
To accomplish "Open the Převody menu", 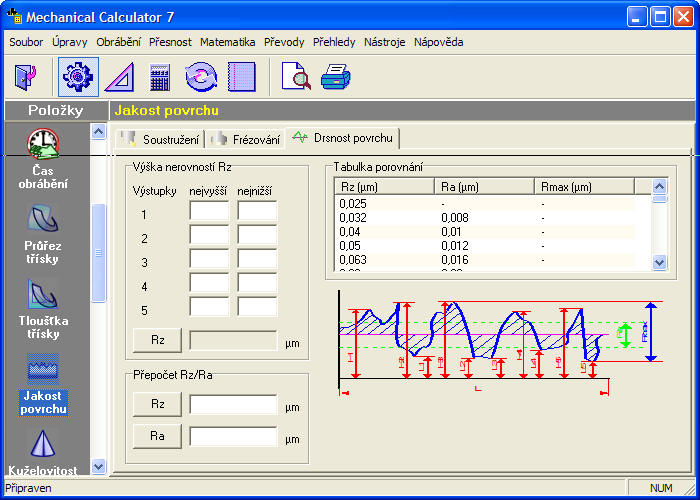I will pyautogui.click(x=284, y=42).
